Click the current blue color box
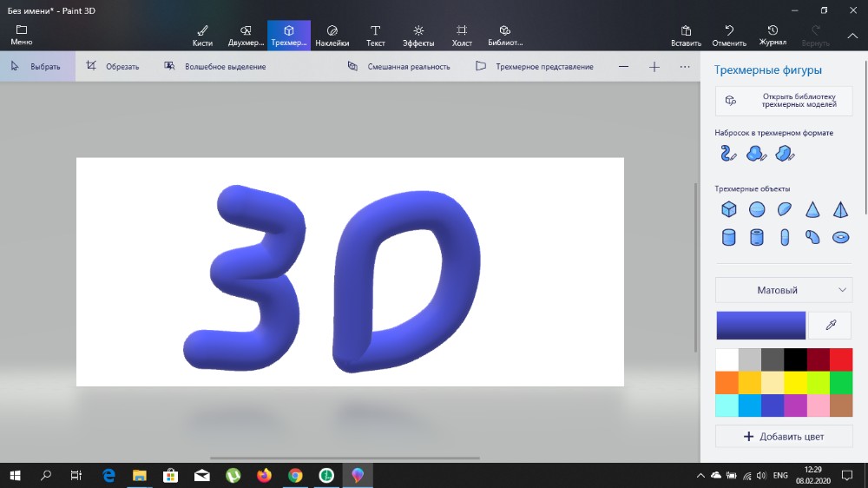Image resolution: width=868 pixels, height=488 pixels. (761, 325)
